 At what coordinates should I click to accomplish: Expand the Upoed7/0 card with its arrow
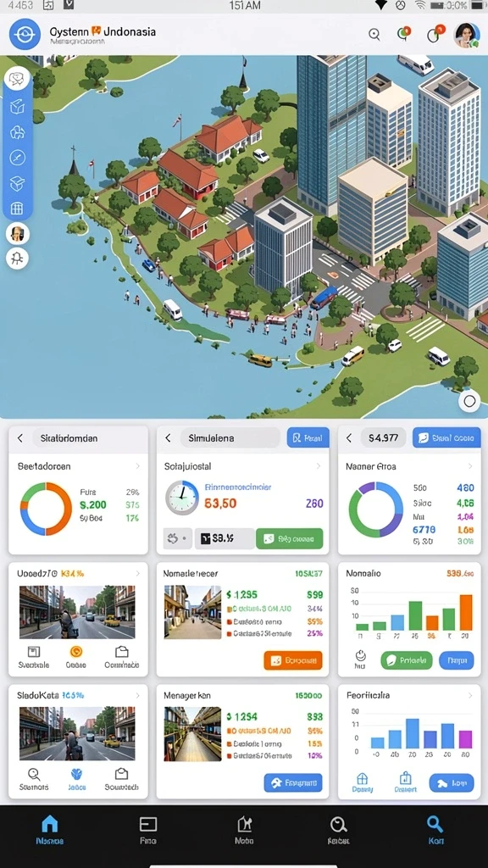point(138,574)
